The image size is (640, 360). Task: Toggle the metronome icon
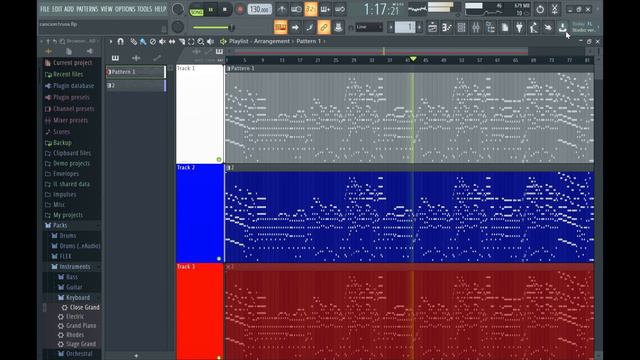tap(282, 9)
